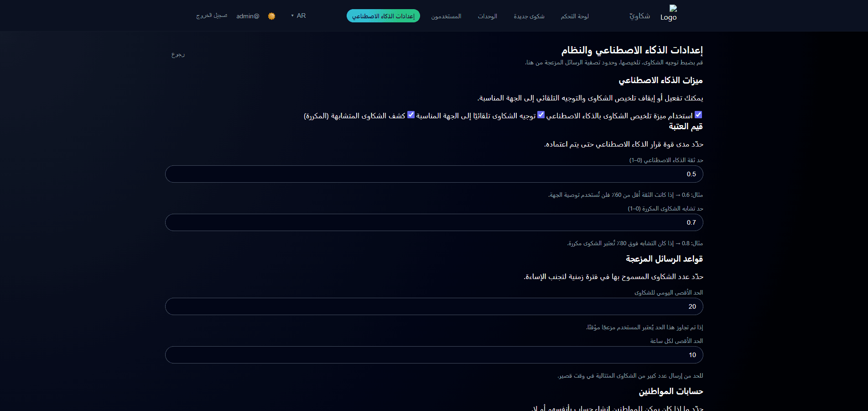The width and height of the screenshot is (868, 411).
Task: Disable توجيه الشكاوى تلقائيًا إلى الجهة المناسبة
Action: (x=541, y=115)
